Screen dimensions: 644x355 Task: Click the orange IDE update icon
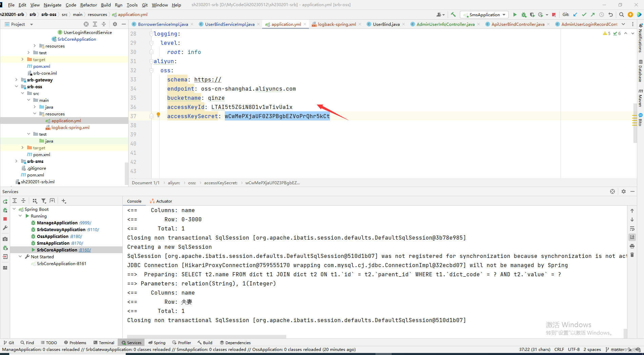pyautogui.click(x=630, y=15)
